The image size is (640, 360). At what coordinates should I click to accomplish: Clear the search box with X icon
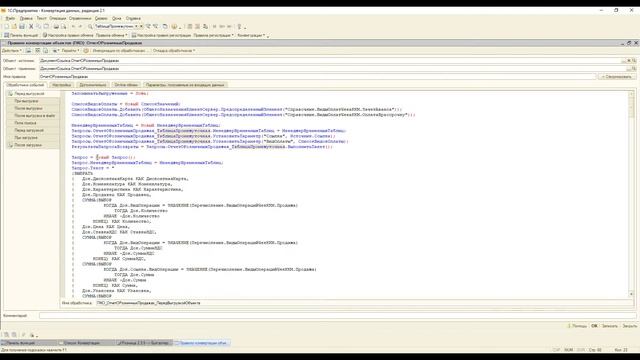coord(141,27)
